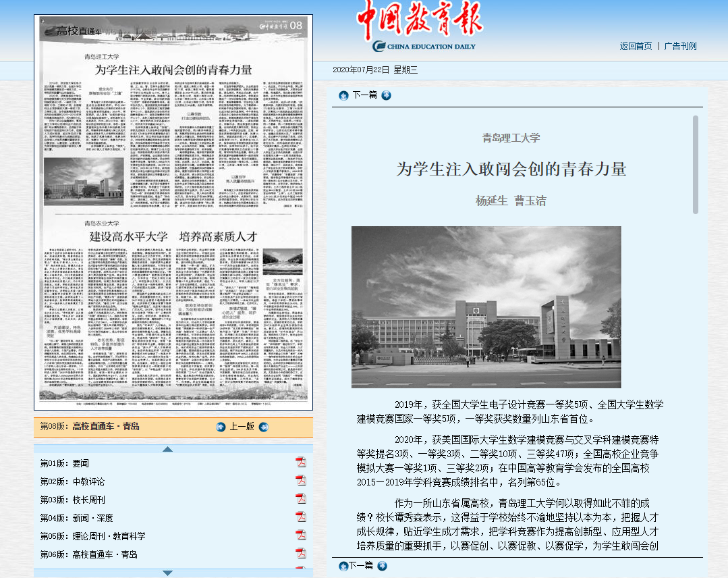Select 第04版：新闻·深度 in the page list

(x=76, y=518)
